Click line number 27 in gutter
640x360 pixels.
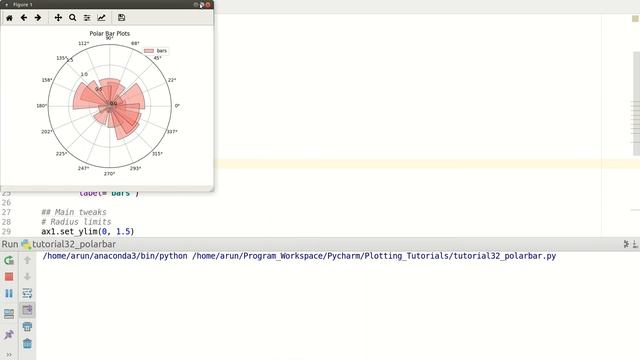(6, 212)
